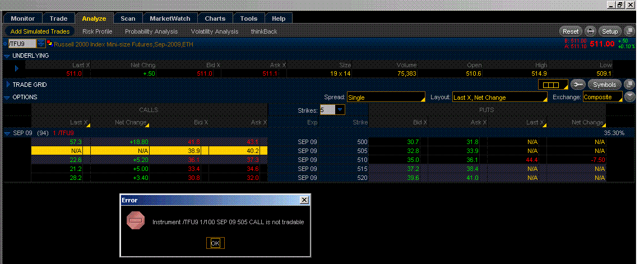
Task: Collapse the OPTIONS section
Action: tap(7, 98)
